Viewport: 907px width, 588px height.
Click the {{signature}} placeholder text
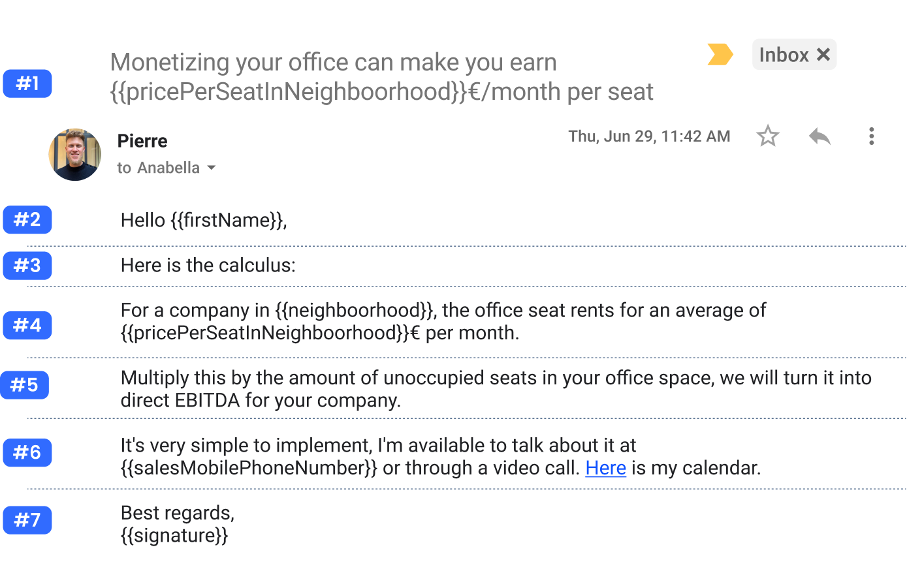click(x=174, y=536)
